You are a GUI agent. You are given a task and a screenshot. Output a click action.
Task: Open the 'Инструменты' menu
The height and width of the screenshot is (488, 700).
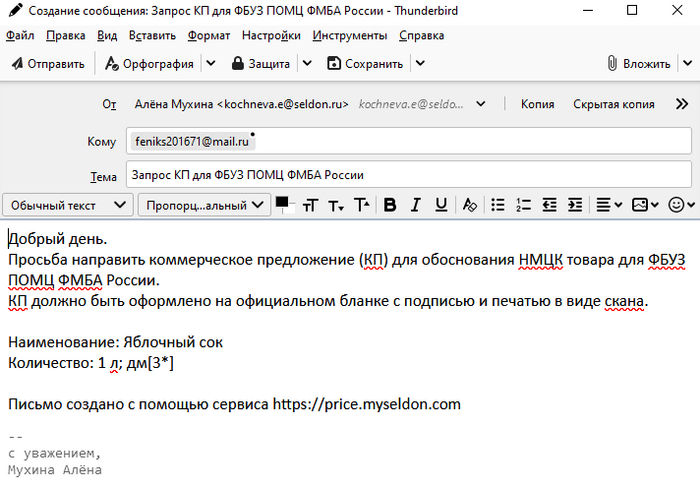(349, 35)
